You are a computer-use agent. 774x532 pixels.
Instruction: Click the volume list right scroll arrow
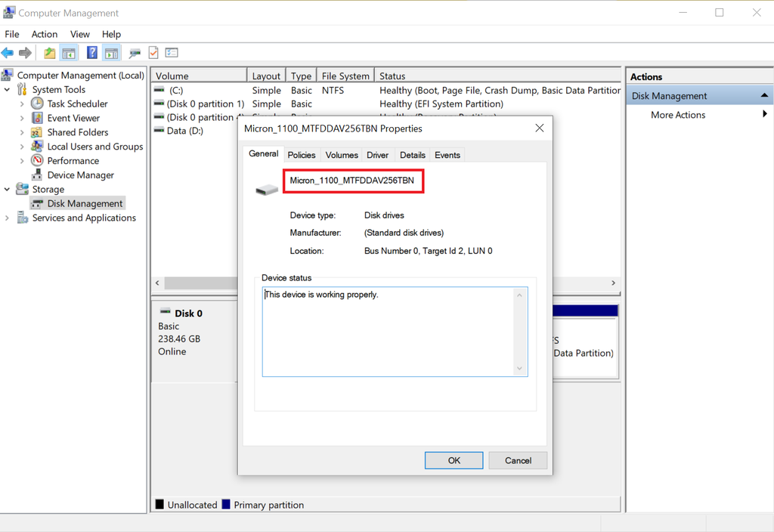pyautogui.click(x=614, y=283)
